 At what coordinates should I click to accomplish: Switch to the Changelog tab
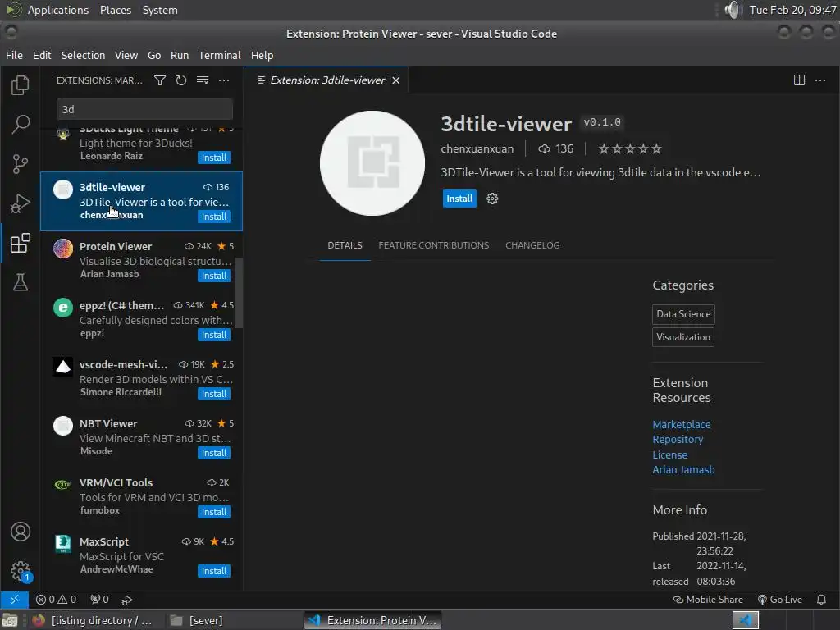[532, 245]
